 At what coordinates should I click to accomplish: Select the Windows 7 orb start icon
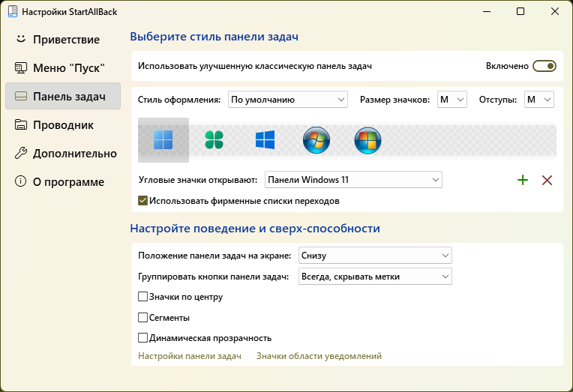316,140
